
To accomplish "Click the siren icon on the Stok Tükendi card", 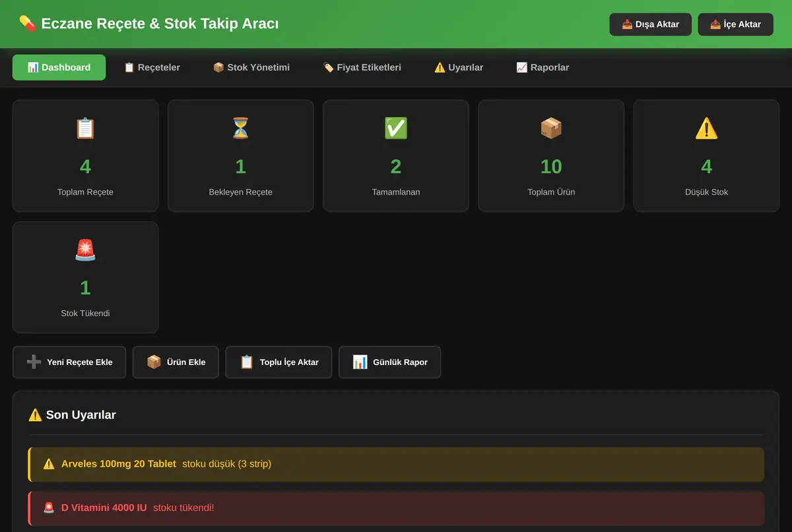I will pos(85,249).
